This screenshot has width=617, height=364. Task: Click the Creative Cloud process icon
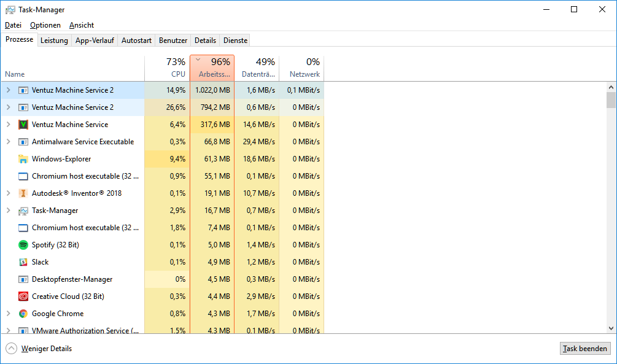click(x=23, y=296)
